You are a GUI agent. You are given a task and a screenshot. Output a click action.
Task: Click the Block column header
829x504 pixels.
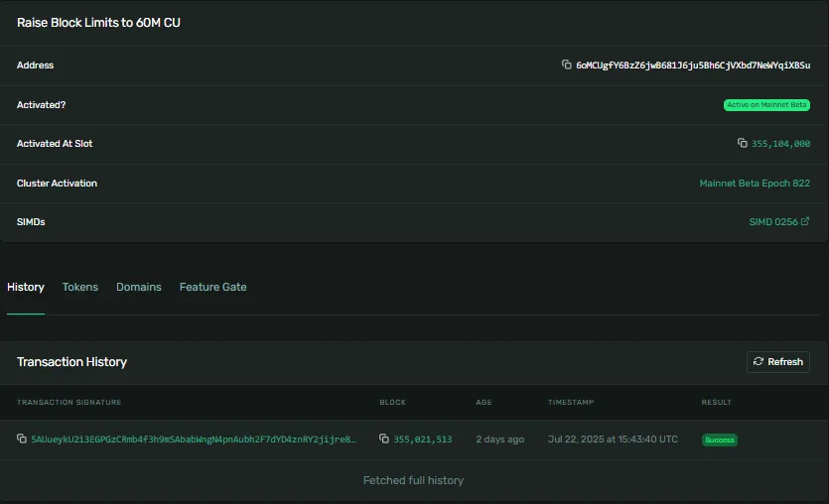coord(393,402)
